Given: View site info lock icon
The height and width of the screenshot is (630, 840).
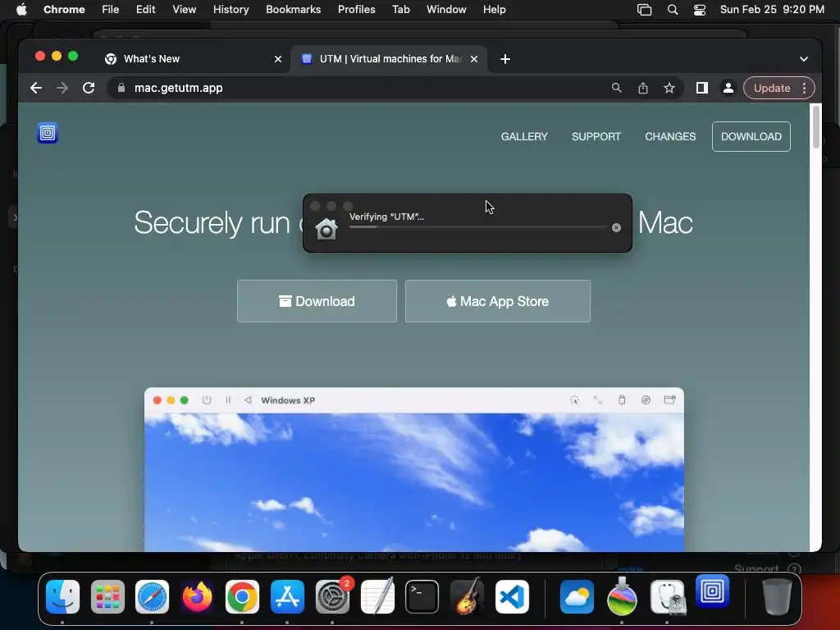Looking at the screenshot, I should click(x=121, y=88).
